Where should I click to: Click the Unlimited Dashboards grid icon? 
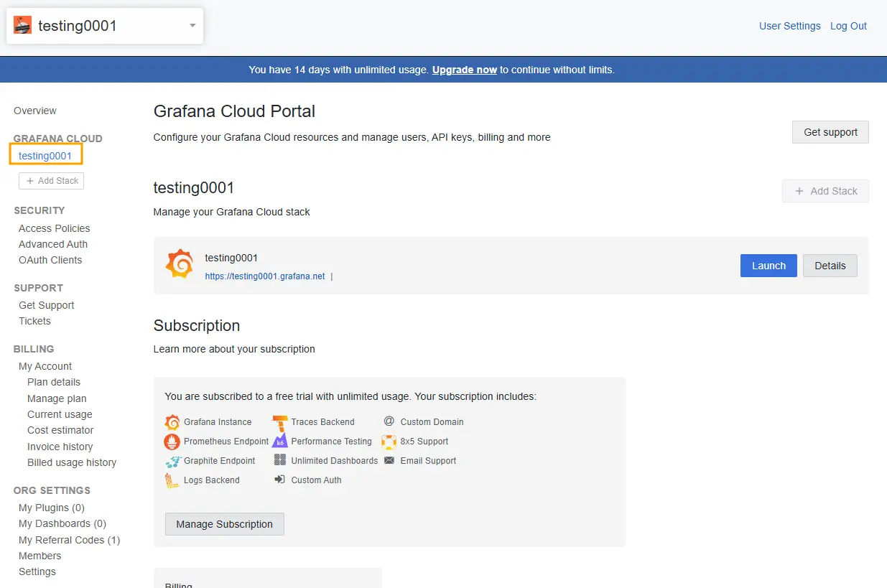coord(280,460)
